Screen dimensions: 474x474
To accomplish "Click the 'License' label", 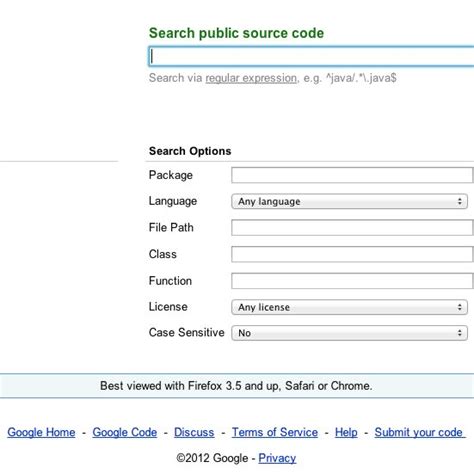I will click(168, 307).
